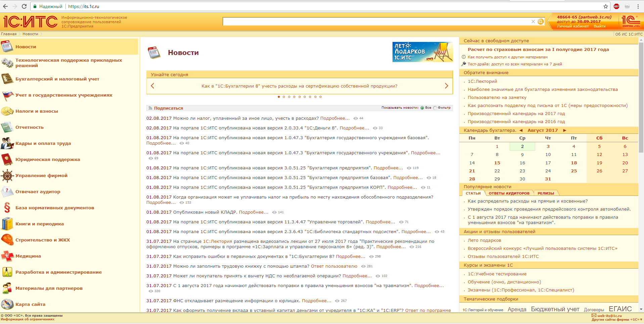Switch to ОТВЕТЫ АУДИТОРОВ tab
The height and width of the screenshot is (324, 644).
coord(509,193)
